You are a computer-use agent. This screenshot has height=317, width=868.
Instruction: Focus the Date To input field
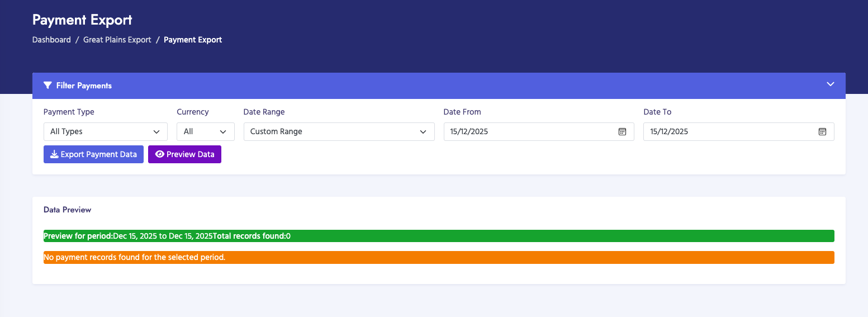point(739,131)
